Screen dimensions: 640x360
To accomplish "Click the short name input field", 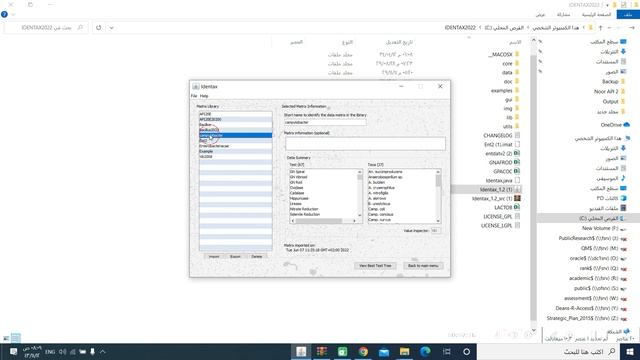I will tap(325, 122).
